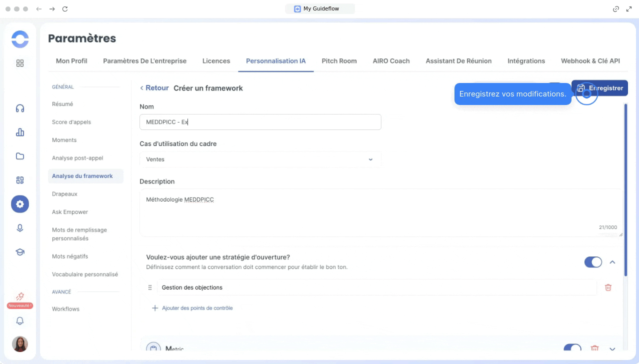Open the folder icon in sidebar
The height and width of the screenshot is (364, 639).
20,156
